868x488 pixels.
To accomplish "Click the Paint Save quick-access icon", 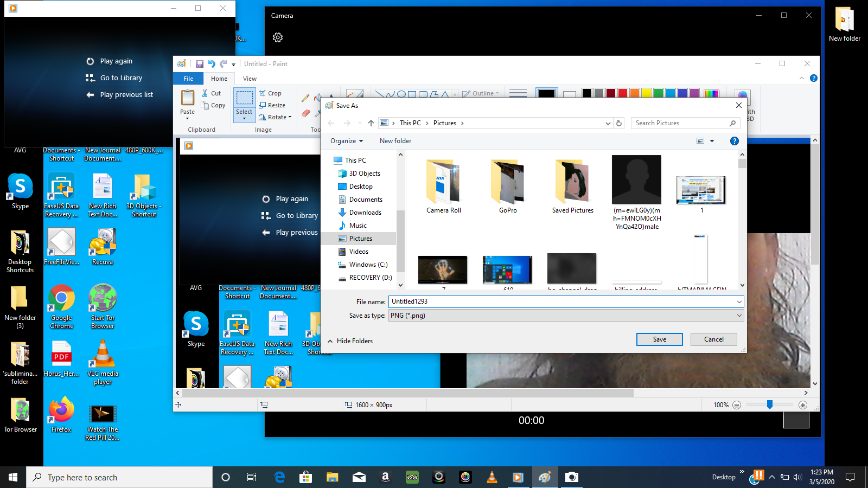I will coord(200,64).
